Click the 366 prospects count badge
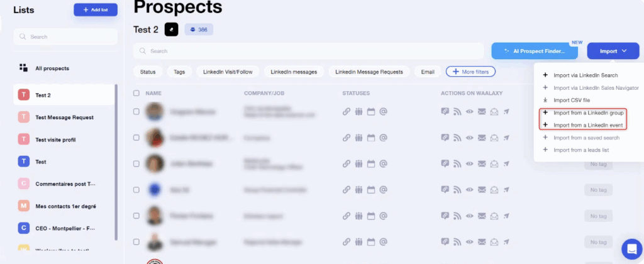This screenshot has width=644, height=264. [x=199, y=30]
